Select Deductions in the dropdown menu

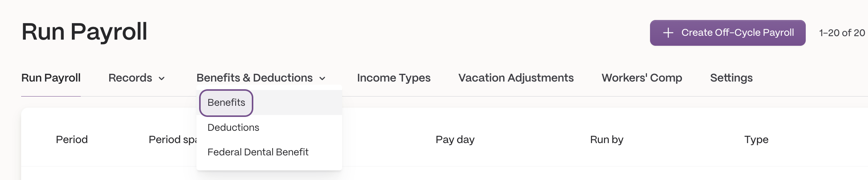pyautogui.click(x=233, y=127)
